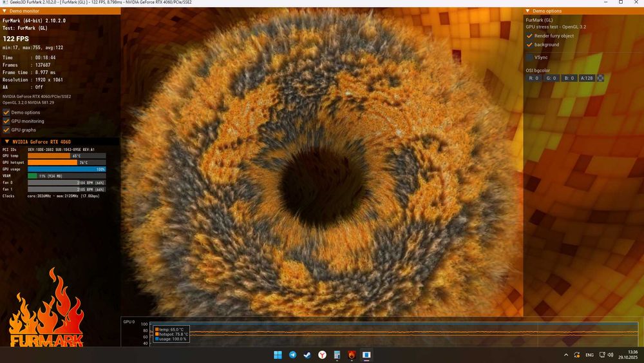
Task: Click the AA Off row
Action: coord(23,87)
